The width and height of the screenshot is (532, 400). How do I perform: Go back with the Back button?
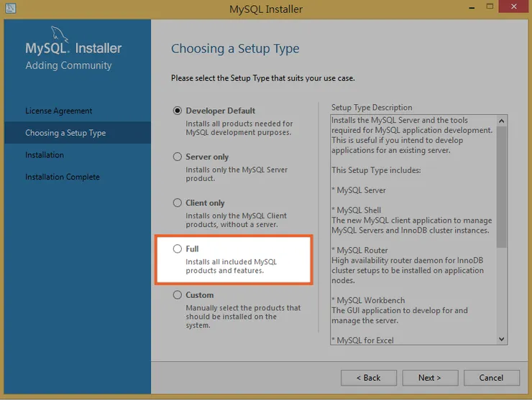(x=369, y=378)
